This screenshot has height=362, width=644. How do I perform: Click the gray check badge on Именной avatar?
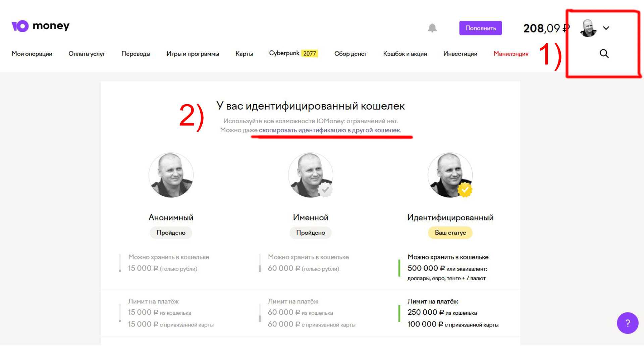click(x=325, y=190)
